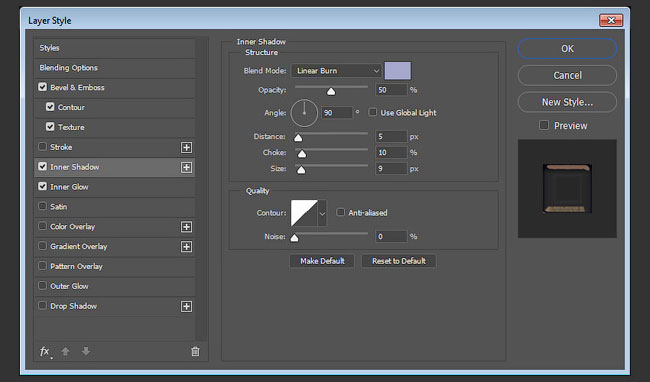Enable the Color Overlay checkbox
This screenshot has width=650, height=382.
point(42,226)
